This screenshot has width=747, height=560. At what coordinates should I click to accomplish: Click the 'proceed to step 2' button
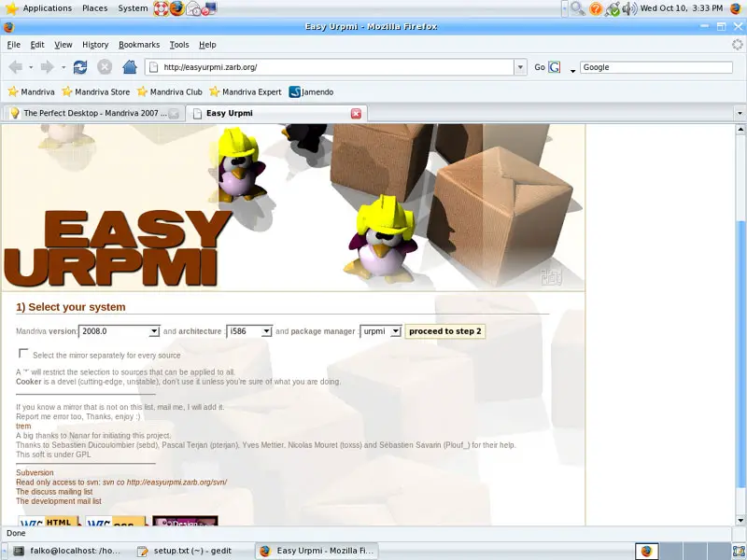pos(445,331)
